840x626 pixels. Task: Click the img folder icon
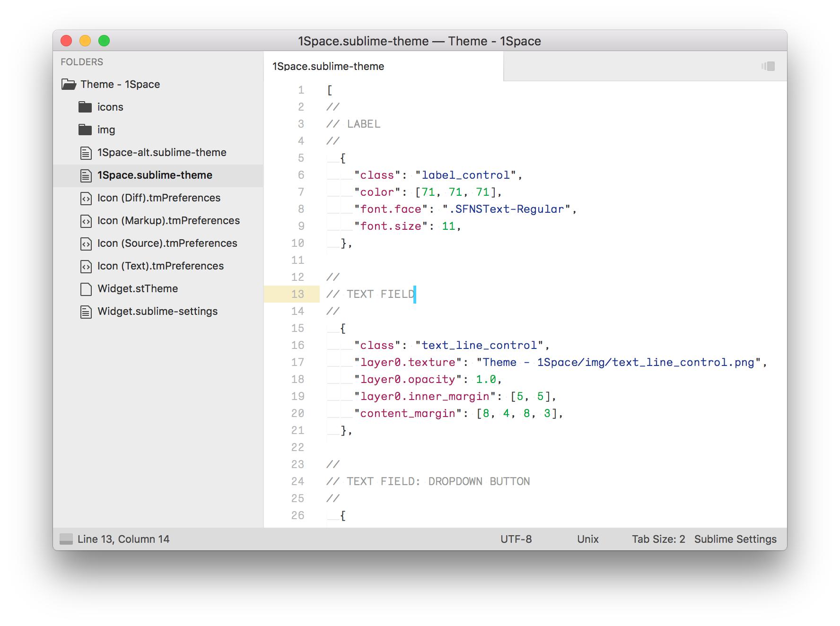click(x=85, y=130)
